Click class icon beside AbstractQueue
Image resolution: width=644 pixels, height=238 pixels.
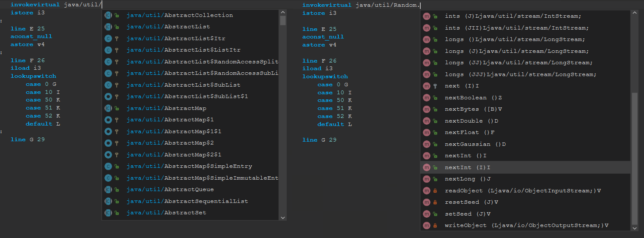tap(108, 189)
